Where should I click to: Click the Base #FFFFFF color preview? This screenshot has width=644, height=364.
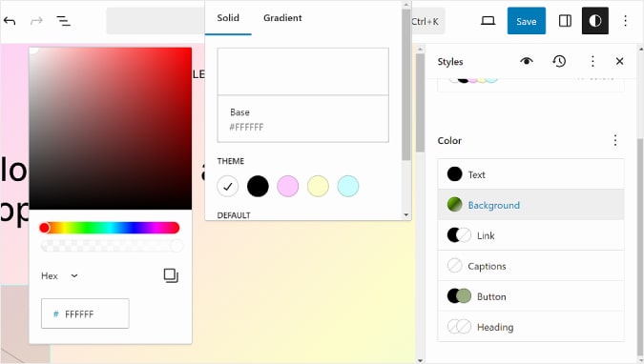click(303, 95)
